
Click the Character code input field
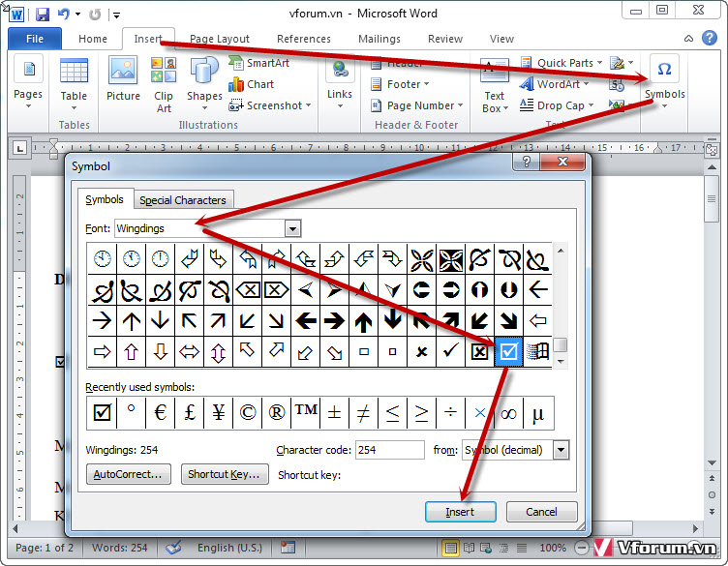(389, 450)
